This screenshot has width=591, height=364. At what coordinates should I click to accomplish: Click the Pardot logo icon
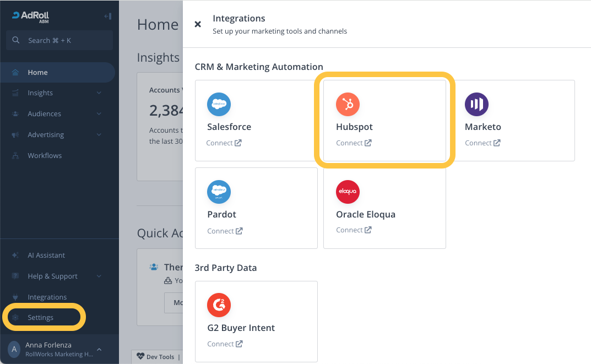click(x=219, y=192)
